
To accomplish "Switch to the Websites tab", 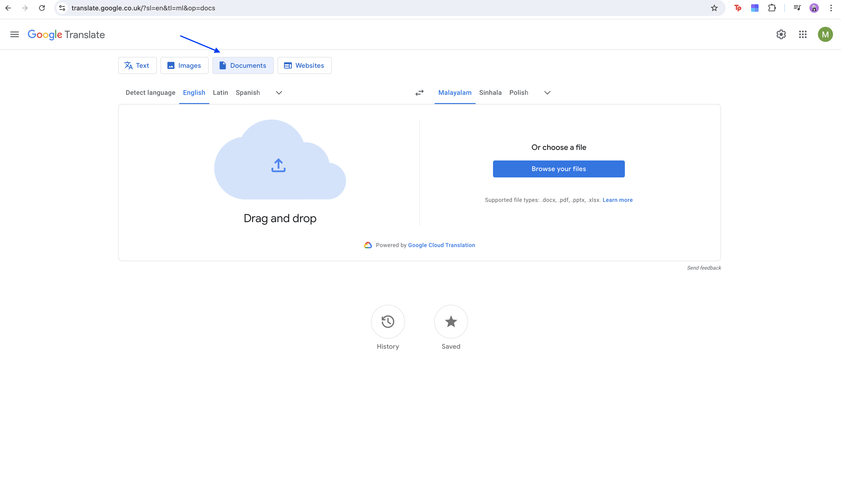I will tap(304, 65).
